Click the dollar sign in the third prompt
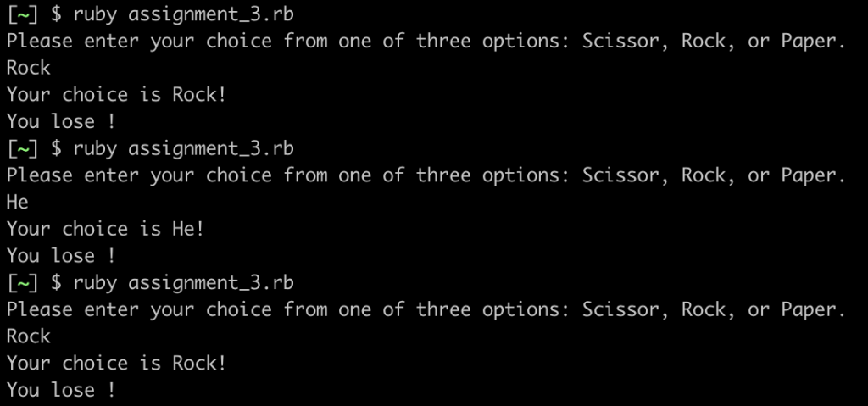The width and height of the screenshot is (868, 406). coord(56,282)
